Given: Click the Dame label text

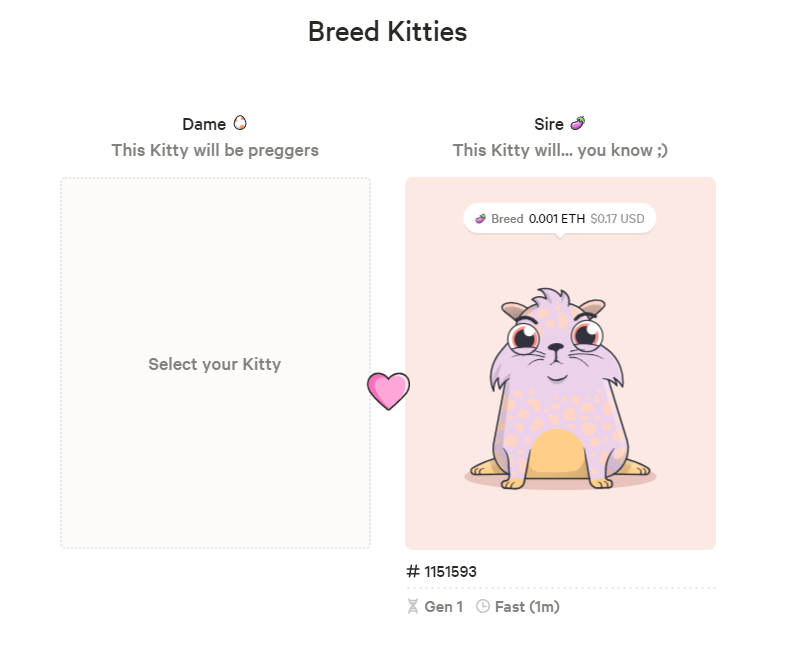Looking at the screenshot, I should (204, 124).
